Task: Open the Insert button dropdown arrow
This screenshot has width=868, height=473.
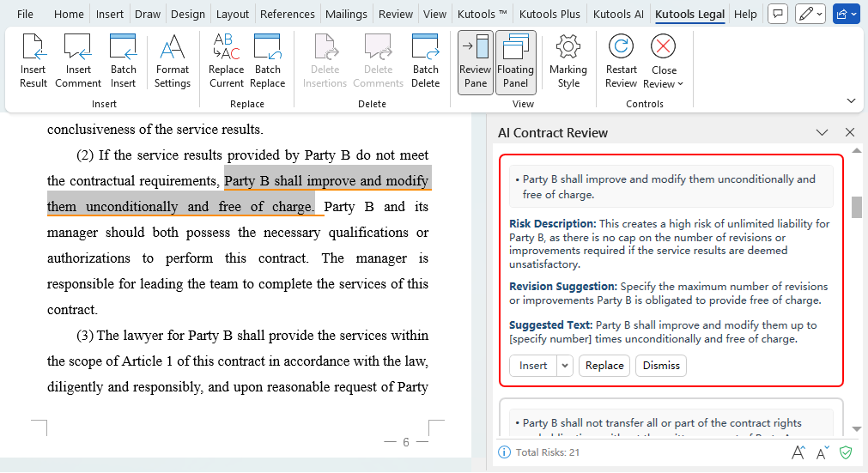Action: 565,366
